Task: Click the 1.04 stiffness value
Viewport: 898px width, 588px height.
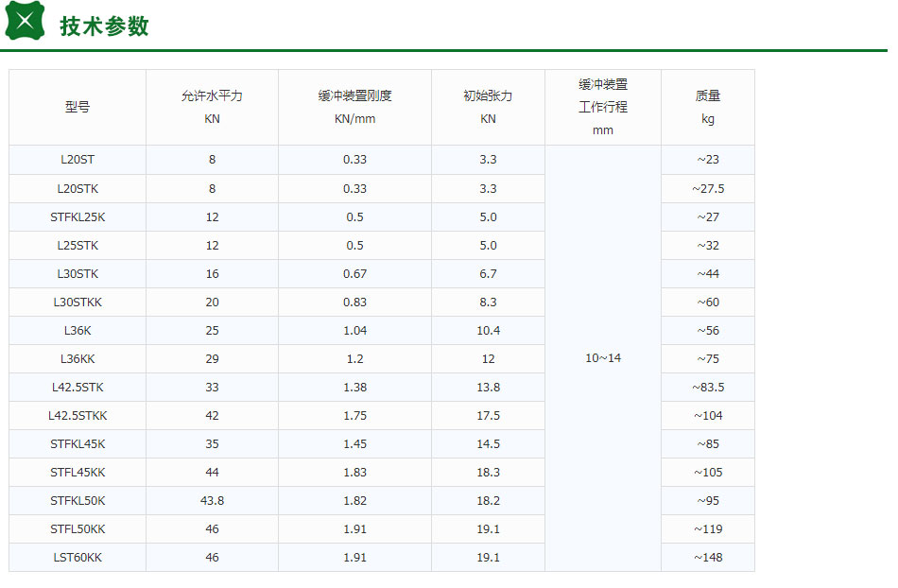Action: [x=355, y=331]
